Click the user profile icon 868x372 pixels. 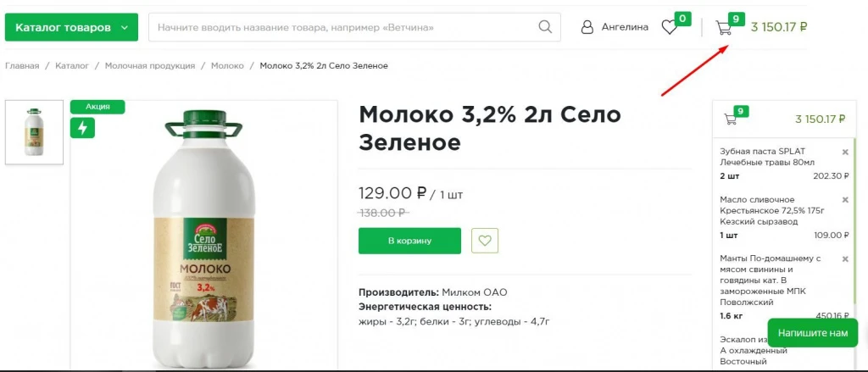coord(587,27)
